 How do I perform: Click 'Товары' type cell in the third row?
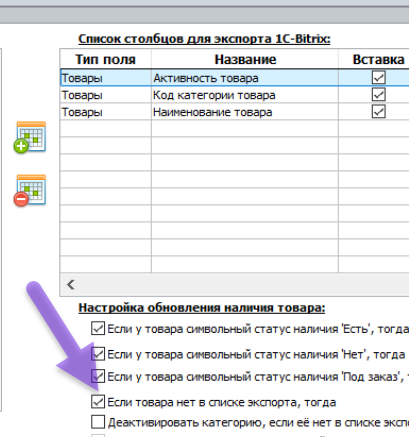tap(106, 112)
